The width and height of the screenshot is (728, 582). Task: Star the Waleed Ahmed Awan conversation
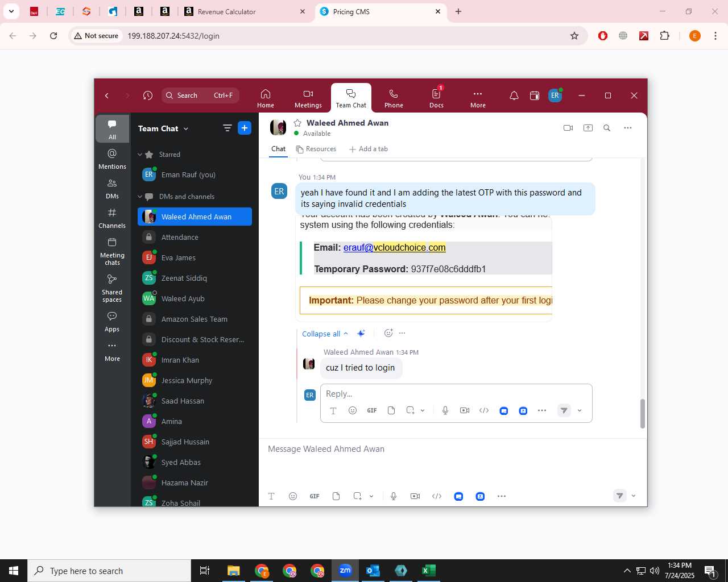(x=297, y=123)
